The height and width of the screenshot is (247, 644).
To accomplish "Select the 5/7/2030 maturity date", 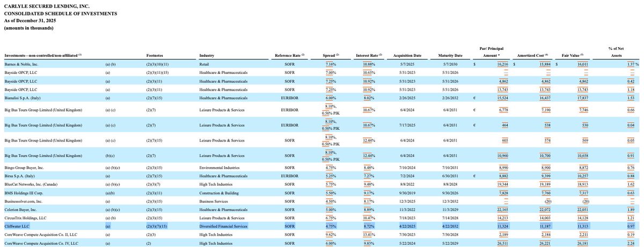I will (451, 64).
